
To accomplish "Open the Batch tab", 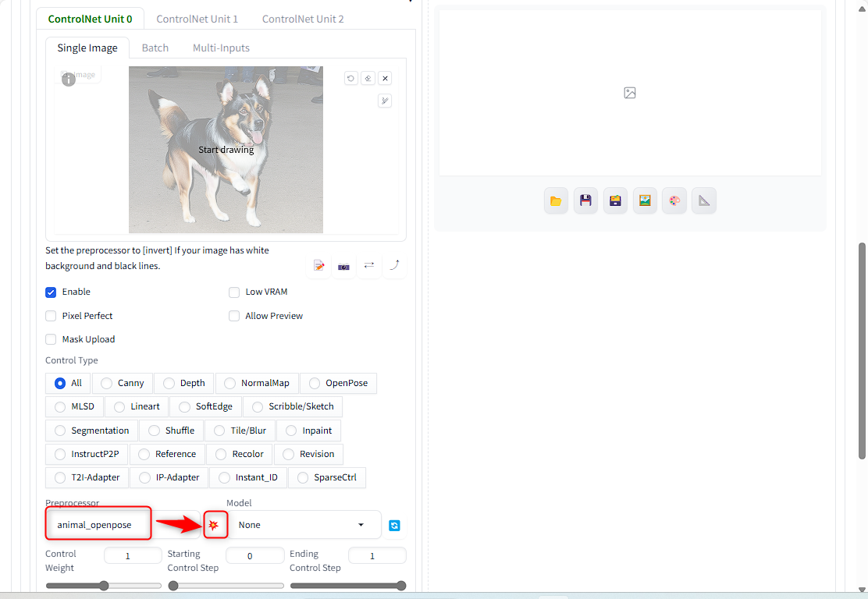I will [155, 48].
